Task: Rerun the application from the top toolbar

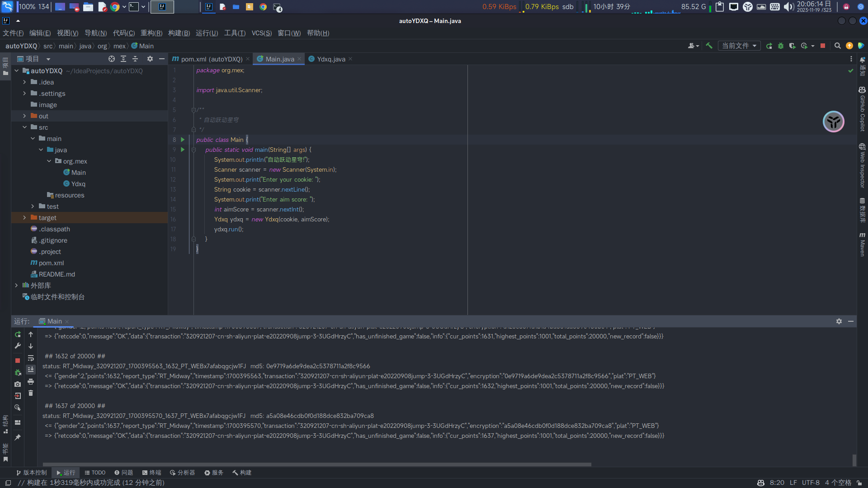Action: tap(769, 46)
